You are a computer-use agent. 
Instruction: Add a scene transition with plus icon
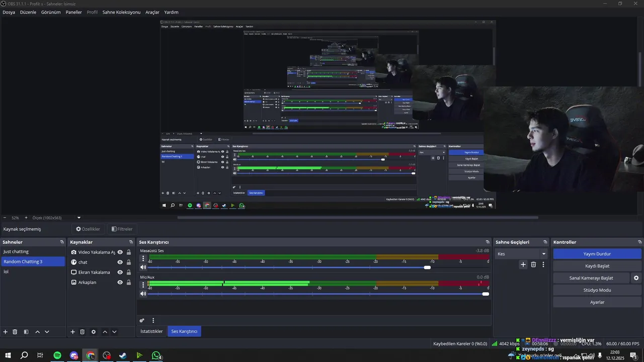click(523, 264)
